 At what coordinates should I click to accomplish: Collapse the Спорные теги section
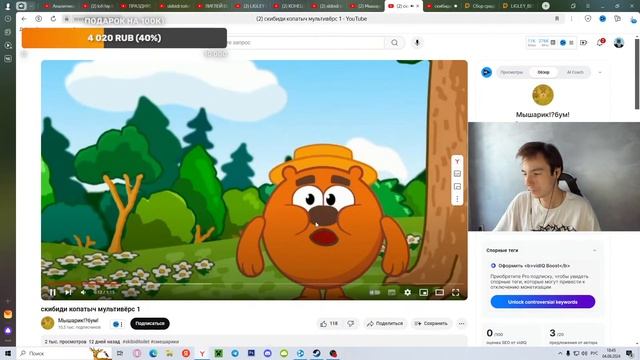(595, 250)
